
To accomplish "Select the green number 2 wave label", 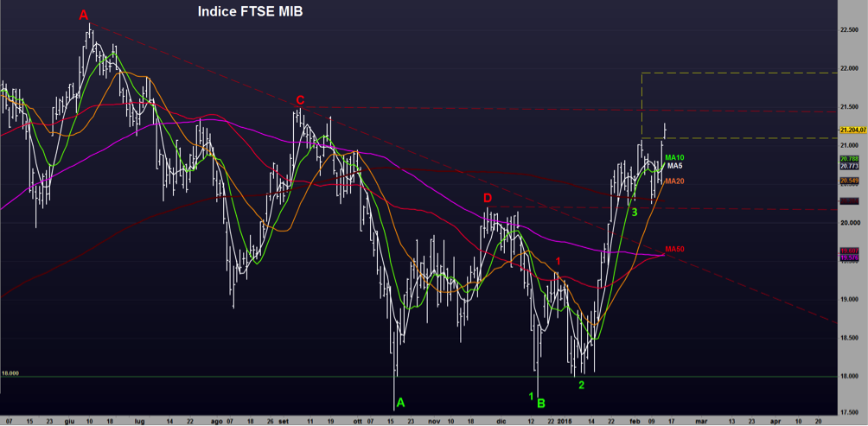I will pos(582,385).
